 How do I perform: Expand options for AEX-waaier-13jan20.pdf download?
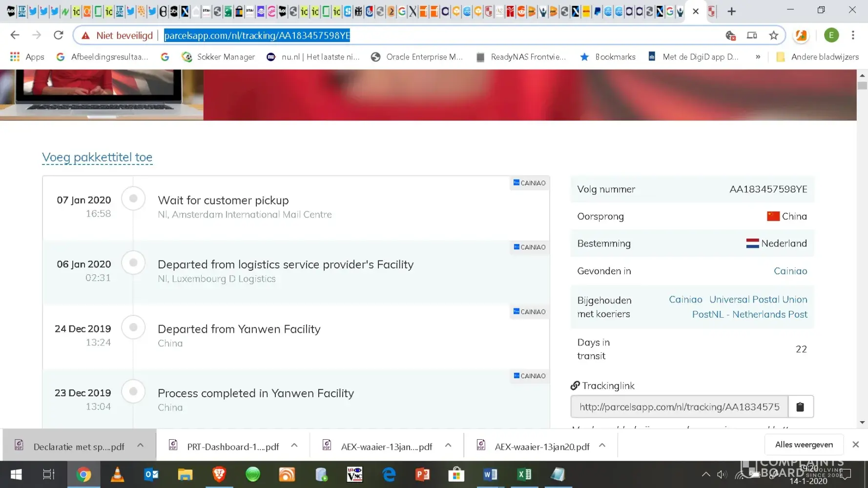click(x=602, y=445)
